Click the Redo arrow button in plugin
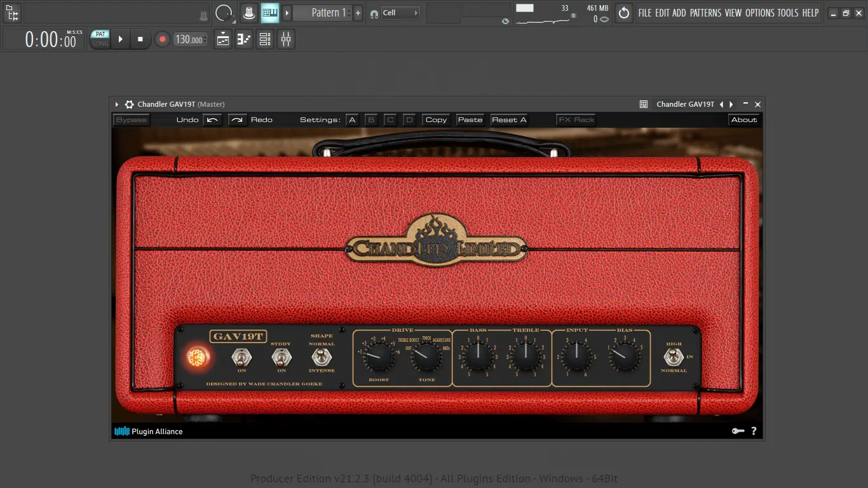This screenshot has width=868, height=488. 238,119
